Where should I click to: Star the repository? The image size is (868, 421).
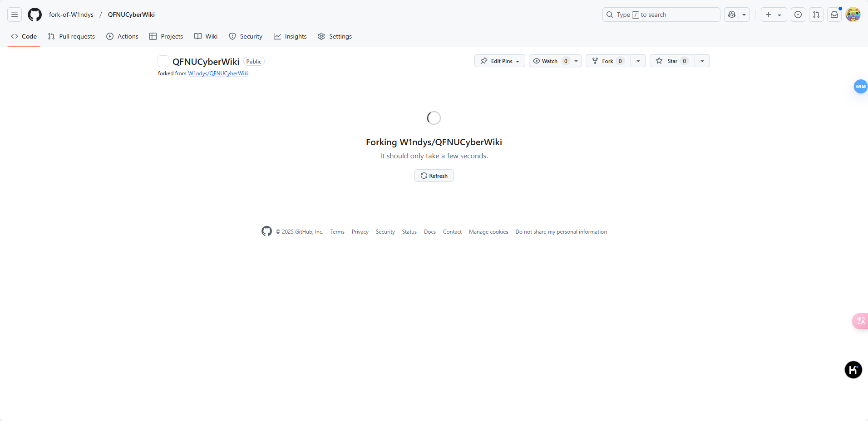click(672, 61)
